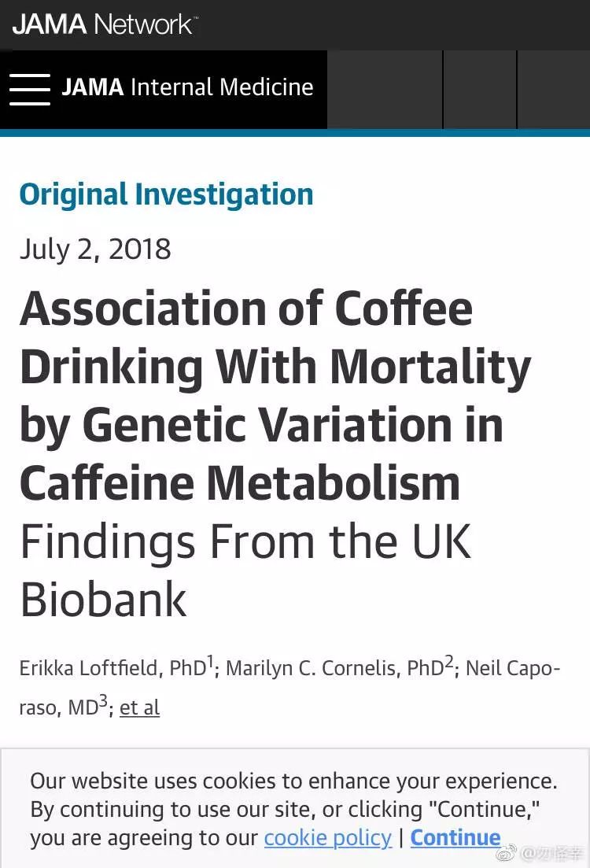Screen dimensions: 590x868
Task: Go to JAMA Internal Medicine home
Action: (187, 87)
